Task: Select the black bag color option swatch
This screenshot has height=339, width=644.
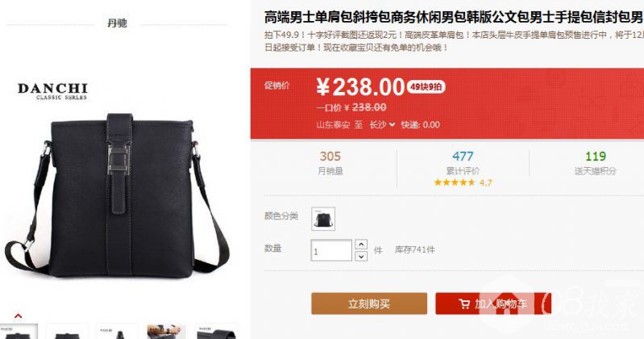Action: (323, 219)
